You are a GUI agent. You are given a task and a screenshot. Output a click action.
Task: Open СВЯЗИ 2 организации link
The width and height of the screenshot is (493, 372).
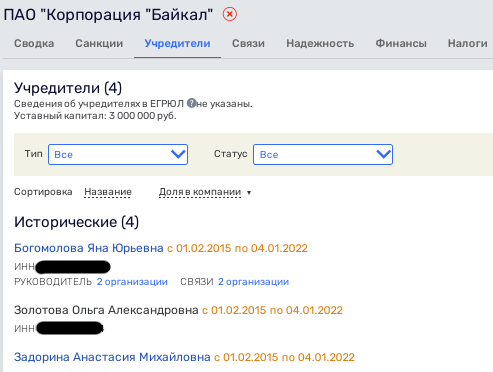[253, 282]
